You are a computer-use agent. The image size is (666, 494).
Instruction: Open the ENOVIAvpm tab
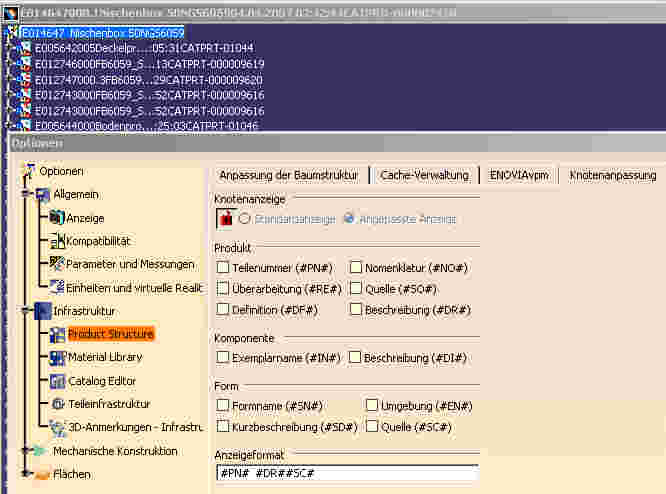coord(519,175)
